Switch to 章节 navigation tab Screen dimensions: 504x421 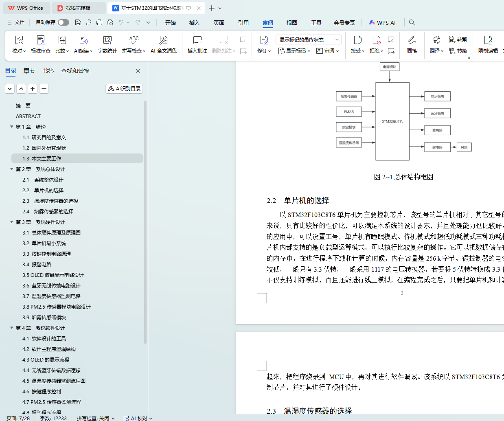(x=29, y=71)
